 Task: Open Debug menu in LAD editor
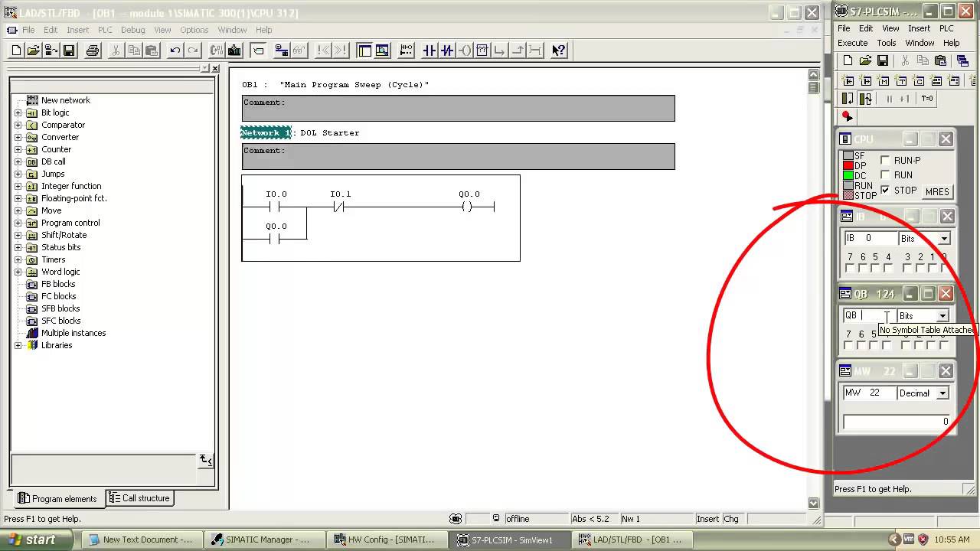(x=132, y=30)
